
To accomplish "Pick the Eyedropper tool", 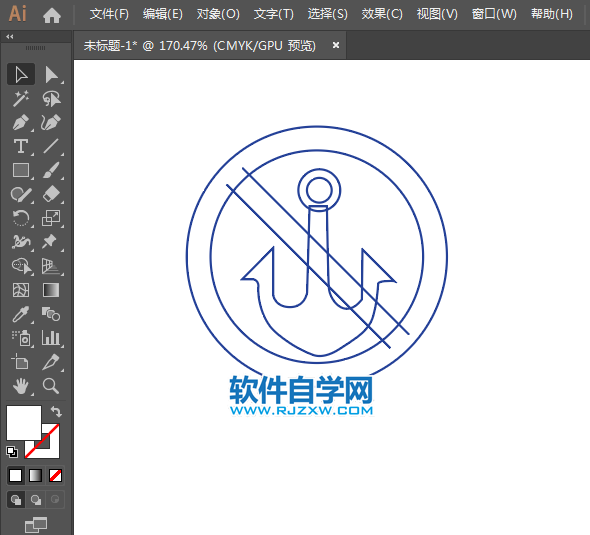I will pyautogui.click(x=21, y=314).
